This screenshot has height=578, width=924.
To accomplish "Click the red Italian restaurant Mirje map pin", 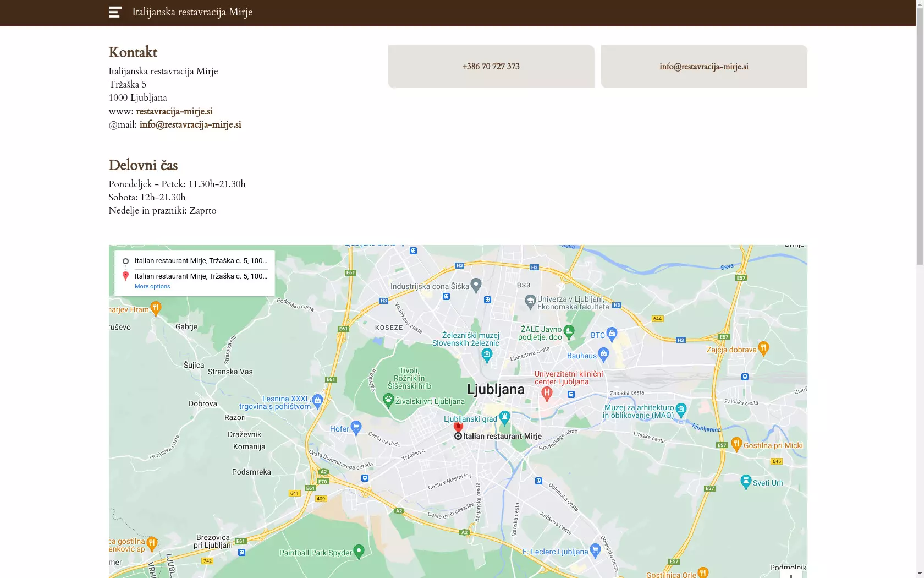I will pyautogui.click(x=458, y=427).
